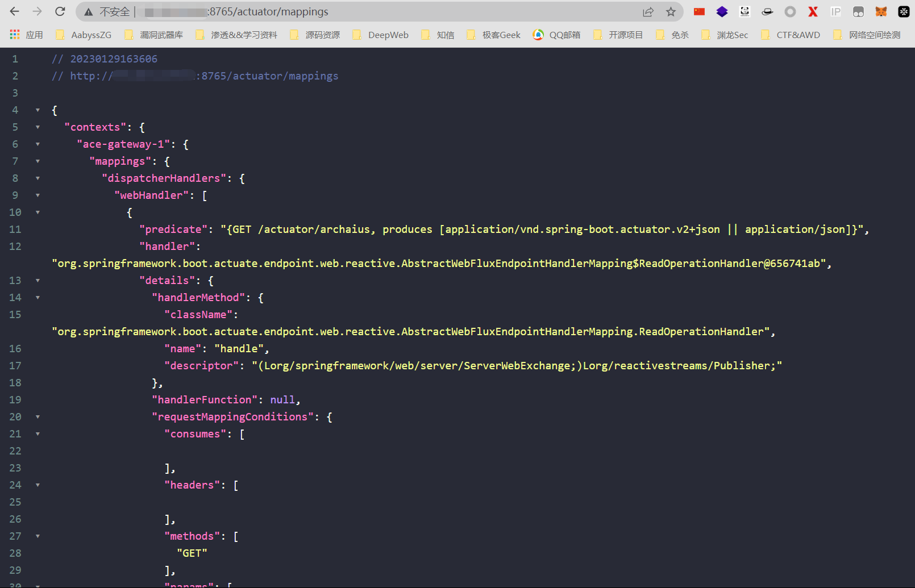This screenshot has height=588, width=915.
Task: Go back to the previous page
Action: point(15,11)
